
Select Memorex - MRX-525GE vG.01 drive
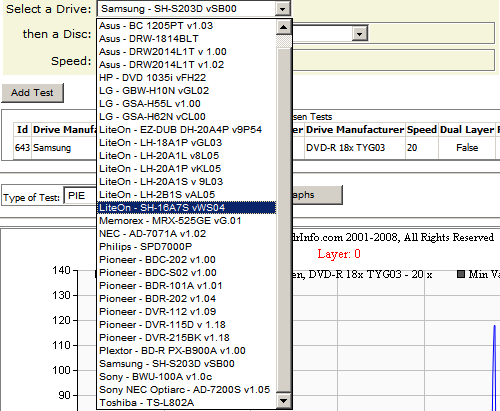[x=187, y=221]
